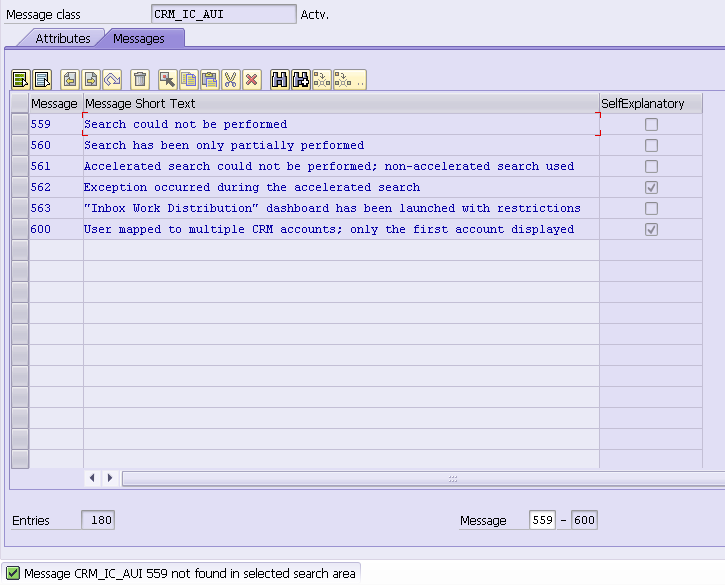Image resolution: width=725 pixels, height=585 pixels.
Task: Click text 'Search could not be performed'
Action: tap(185, 124)
